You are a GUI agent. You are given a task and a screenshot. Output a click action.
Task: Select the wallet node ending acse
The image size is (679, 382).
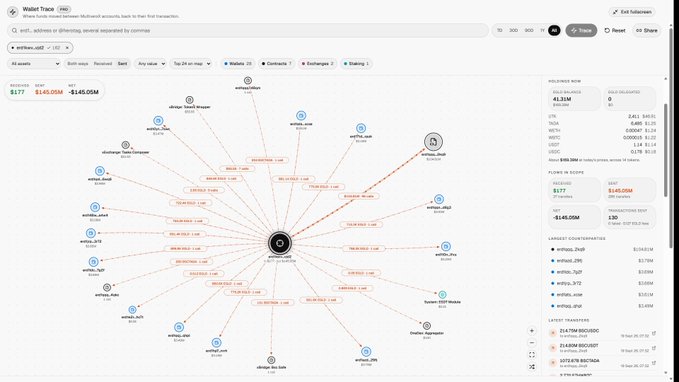click(x=301, y=116)
